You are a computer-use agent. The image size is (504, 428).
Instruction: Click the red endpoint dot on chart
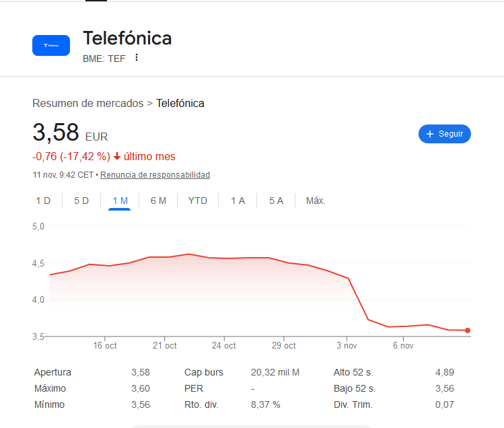[x=468, y=330]
